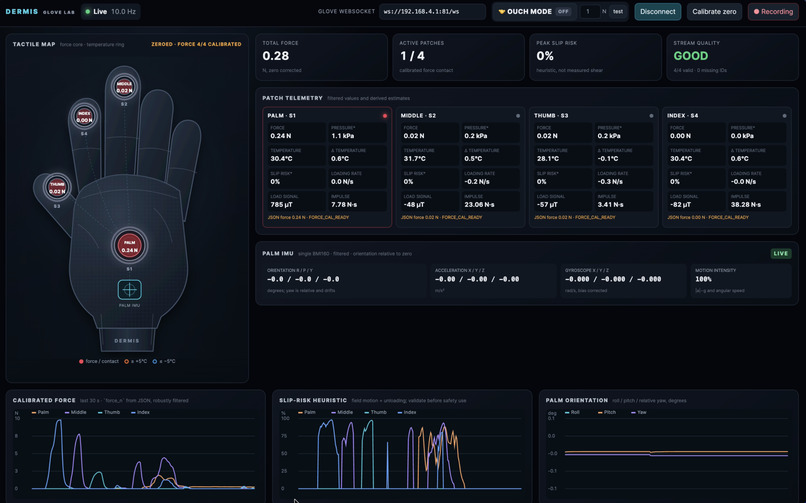Screen dimensions: 806x503
Task: Toggle Ouch Mode OFF switch
Action: tap(563, 11)
